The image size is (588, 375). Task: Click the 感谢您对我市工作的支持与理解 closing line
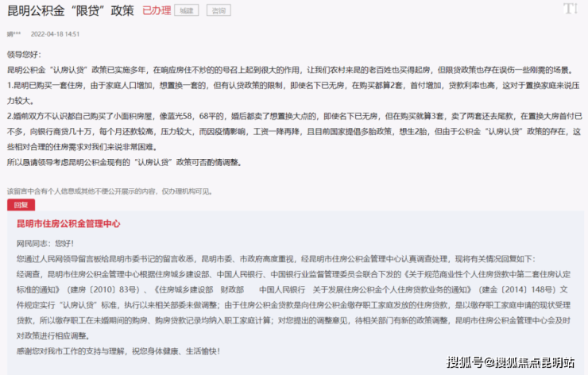(x=118, y=350)
